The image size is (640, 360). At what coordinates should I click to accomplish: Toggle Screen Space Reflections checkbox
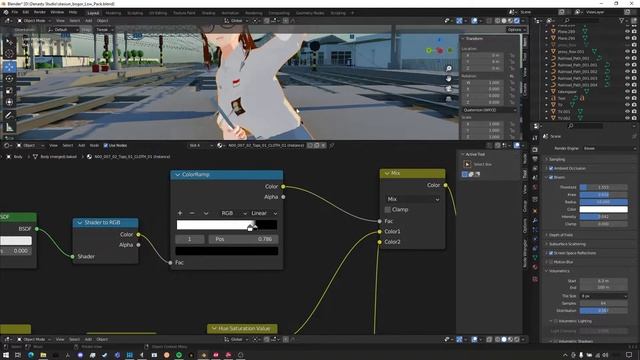[x=551, y=253]
